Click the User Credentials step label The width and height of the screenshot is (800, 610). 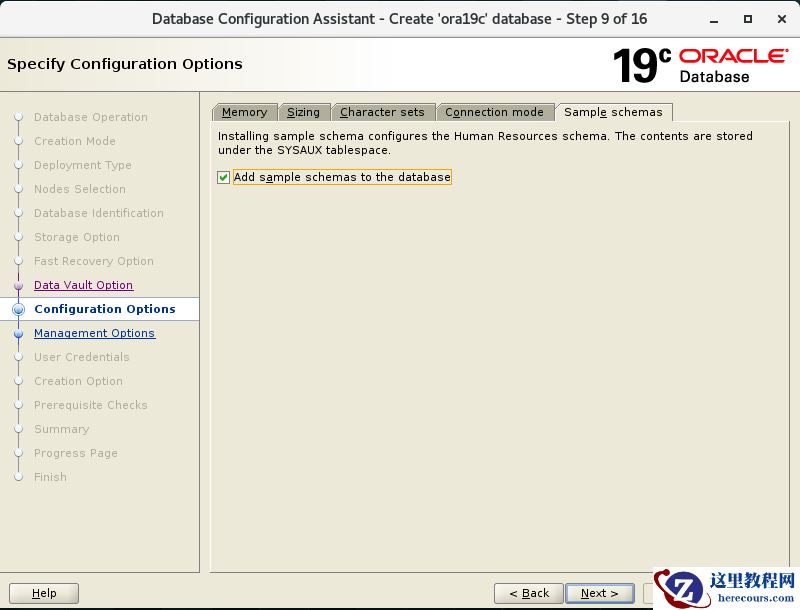[82, 357]
